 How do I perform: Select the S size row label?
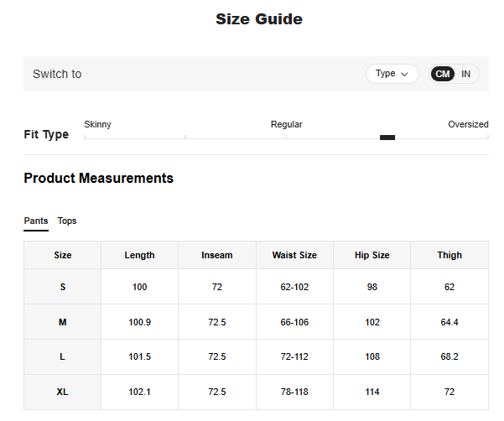(x=63, y=287)
